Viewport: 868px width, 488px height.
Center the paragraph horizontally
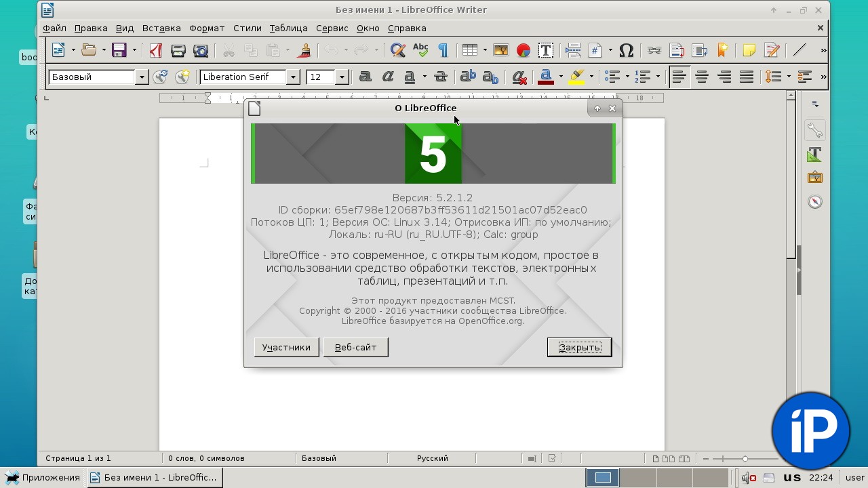(701, 77)
